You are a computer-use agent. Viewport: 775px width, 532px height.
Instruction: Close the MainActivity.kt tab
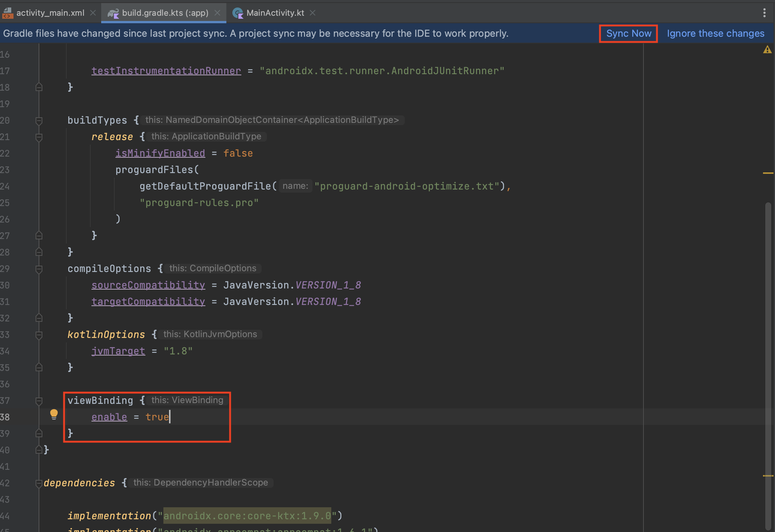pyautogui.click(x=313, y=13)
